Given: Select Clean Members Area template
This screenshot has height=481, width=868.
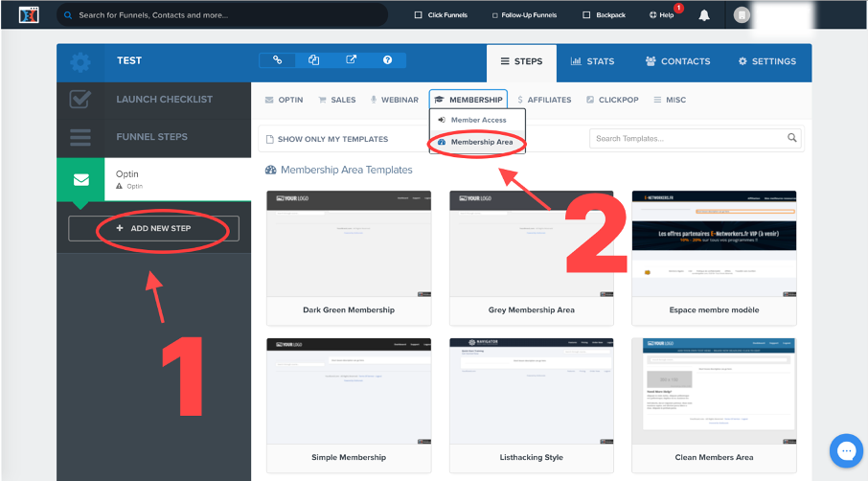Looking at the screenshot, I should [714, 405].
